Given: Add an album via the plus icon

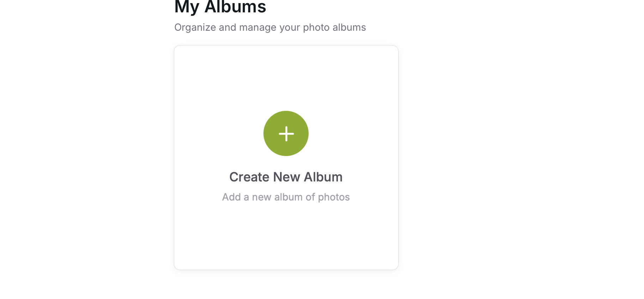Looking at the screenshot, I should click(x=286, y=133).
